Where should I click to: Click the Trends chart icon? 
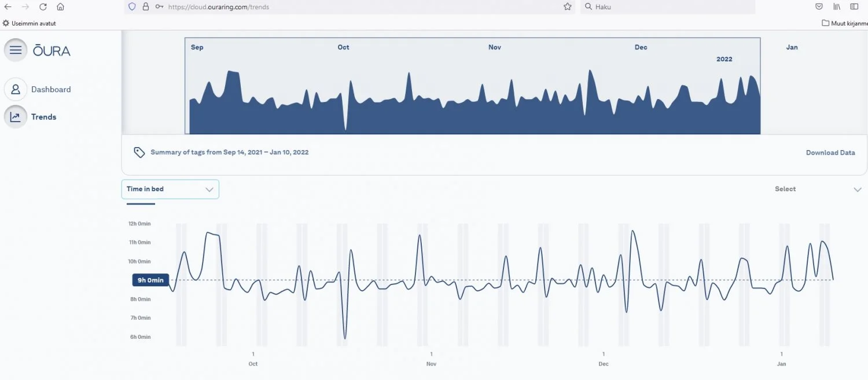pos(16,117)
